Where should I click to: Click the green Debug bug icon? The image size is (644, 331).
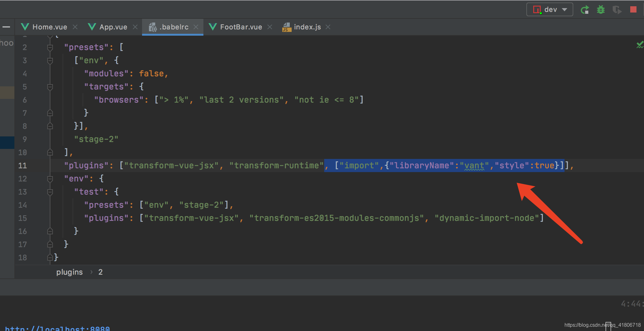point(601,10)
